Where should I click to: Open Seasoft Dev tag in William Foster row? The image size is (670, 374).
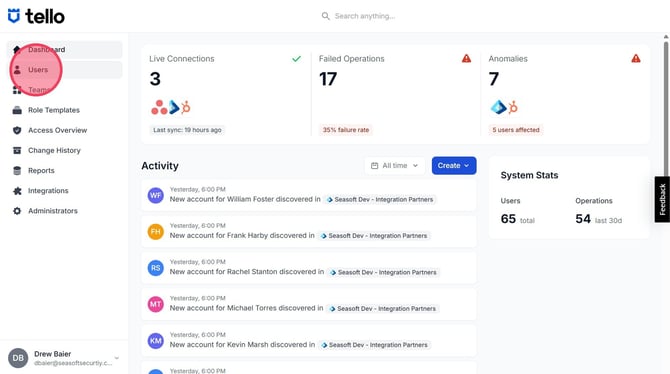point(379,200)
